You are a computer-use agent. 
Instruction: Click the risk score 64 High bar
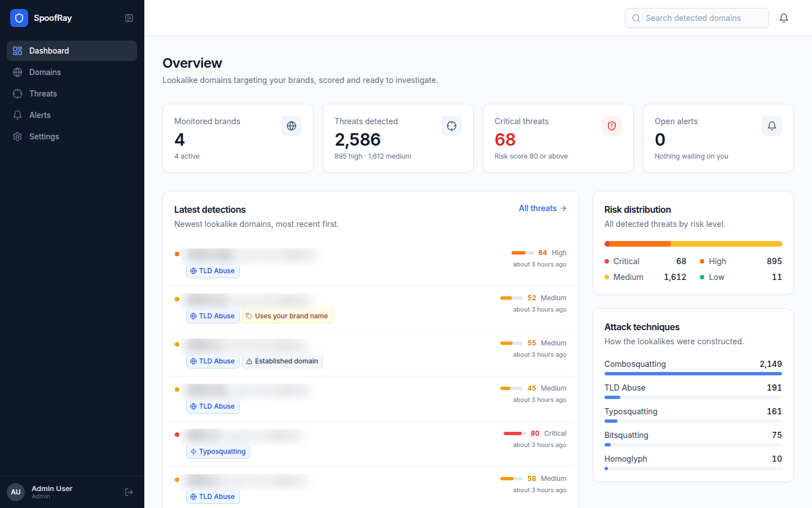coord(523,253)
